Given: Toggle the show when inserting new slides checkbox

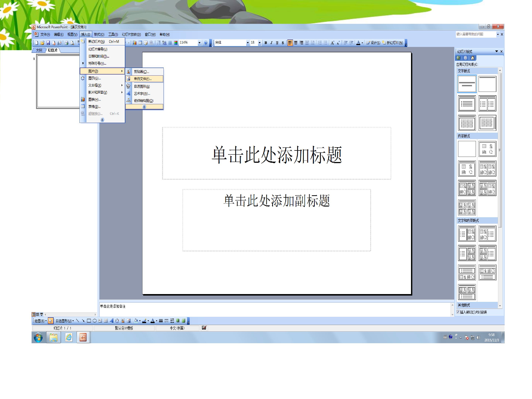Looking at the screenshot, I should [x=458, y=312].
